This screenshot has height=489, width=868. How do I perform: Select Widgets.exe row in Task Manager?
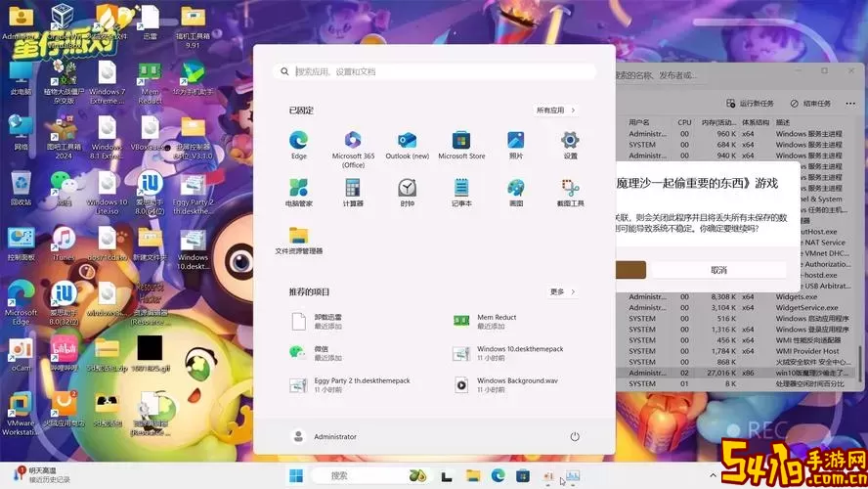tap(737, 297)
